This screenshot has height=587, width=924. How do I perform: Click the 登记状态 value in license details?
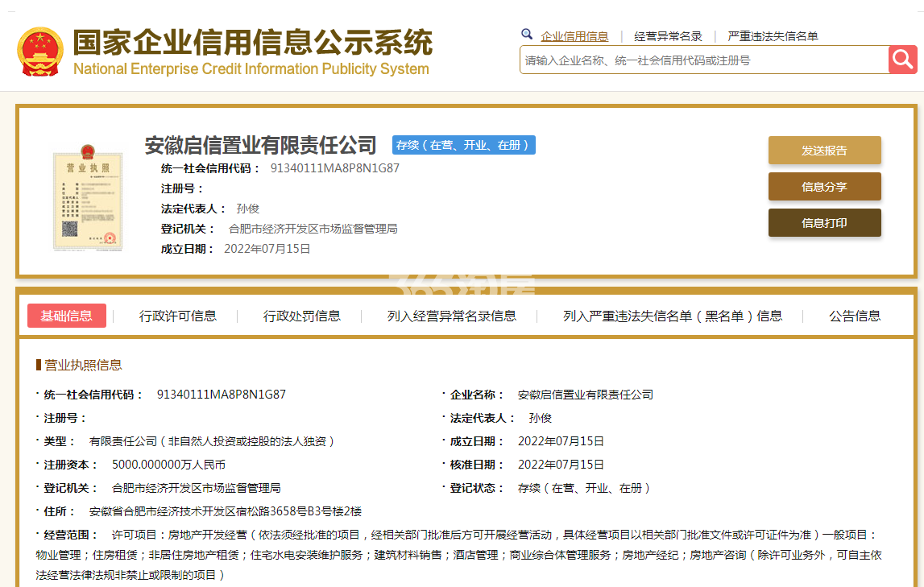click(x=584, y=488)
